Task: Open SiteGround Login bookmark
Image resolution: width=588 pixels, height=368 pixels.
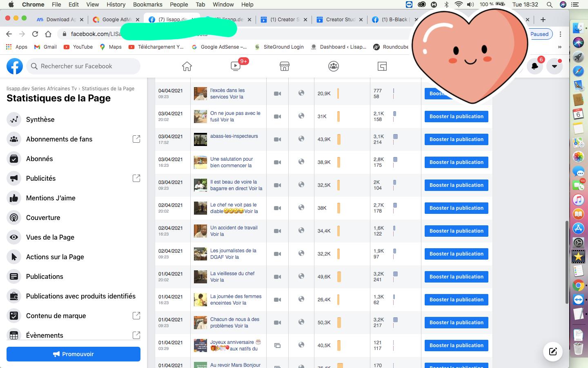Action: click(279, 47)
